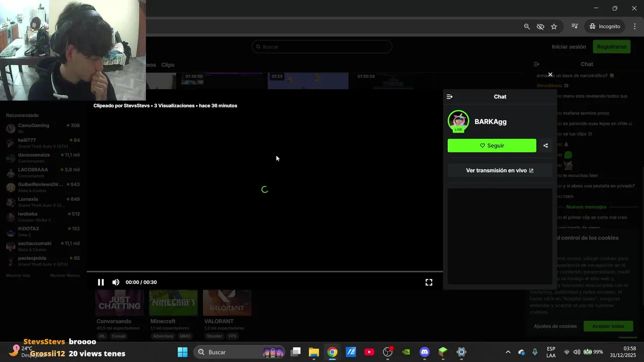Click Aceptar todas for cookies
The width and height of the screenshot is (644, 362).
point(608,326)
